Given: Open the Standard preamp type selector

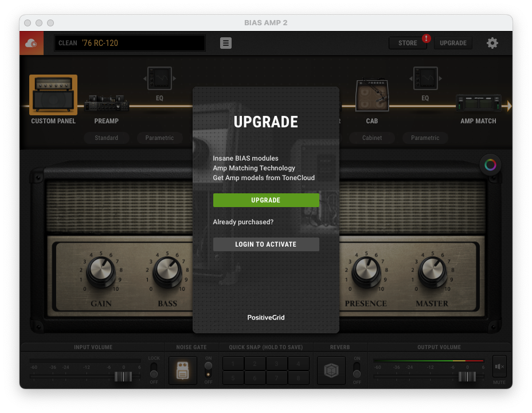Looking at the screenshot, I should pyautogui.click(x=107, y=138).
